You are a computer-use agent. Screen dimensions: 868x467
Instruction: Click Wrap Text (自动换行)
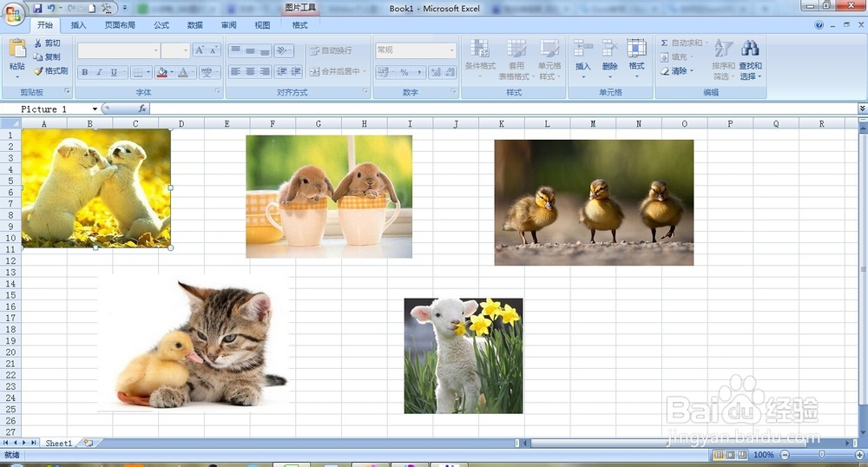point(331,50)
